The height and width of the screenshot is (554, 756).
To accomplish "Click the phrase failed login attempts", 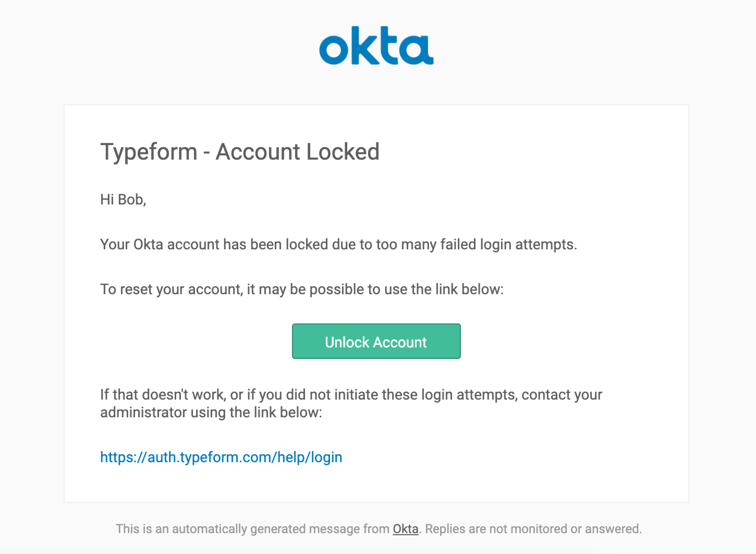I will tap(508, 244).
